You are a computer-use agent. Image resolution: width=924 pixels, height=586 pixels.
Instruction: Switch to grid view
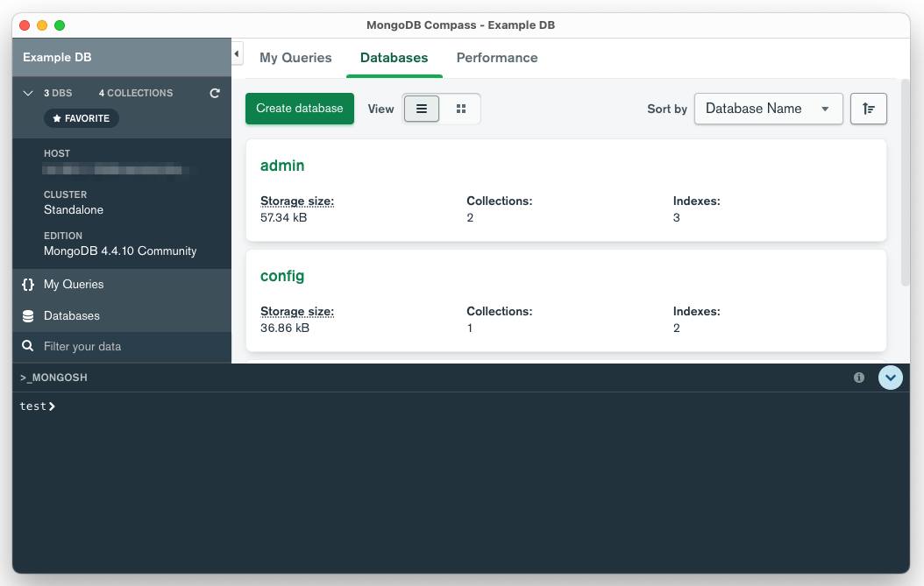[461, 109]
